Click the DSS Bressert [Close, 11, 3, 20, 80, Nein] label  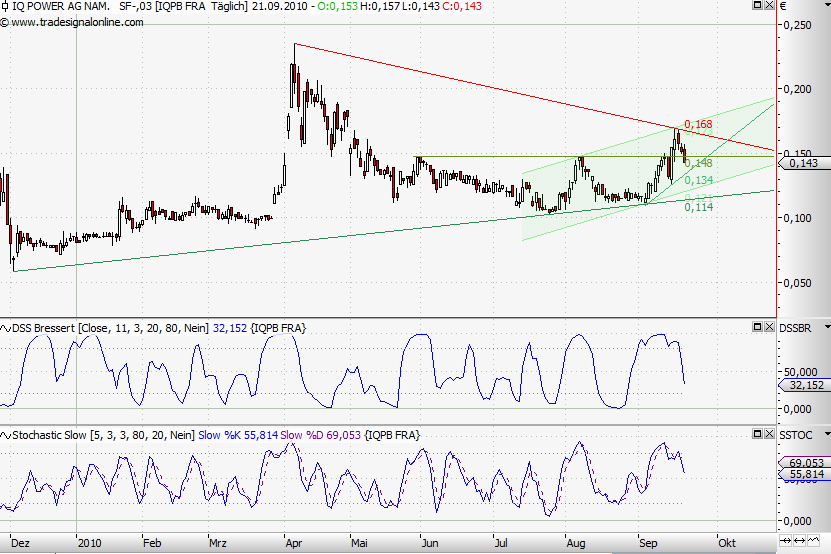[x=110, y=328]
